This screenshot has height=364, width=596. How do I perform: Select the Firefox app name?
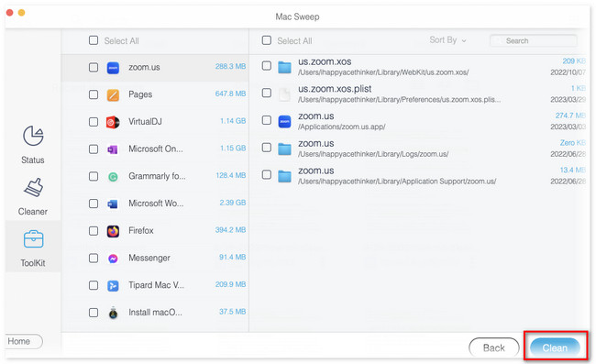(141, 231)
